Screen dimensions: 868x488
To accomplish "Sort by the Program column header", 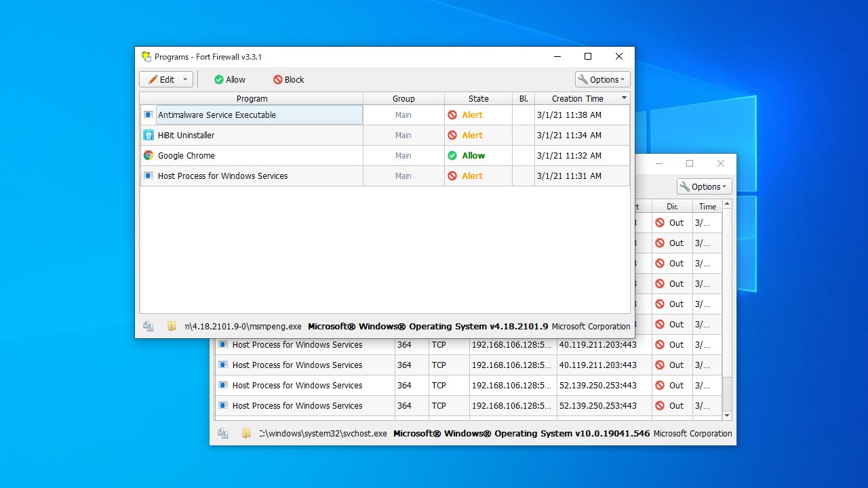I will click(x=252, y=98).
